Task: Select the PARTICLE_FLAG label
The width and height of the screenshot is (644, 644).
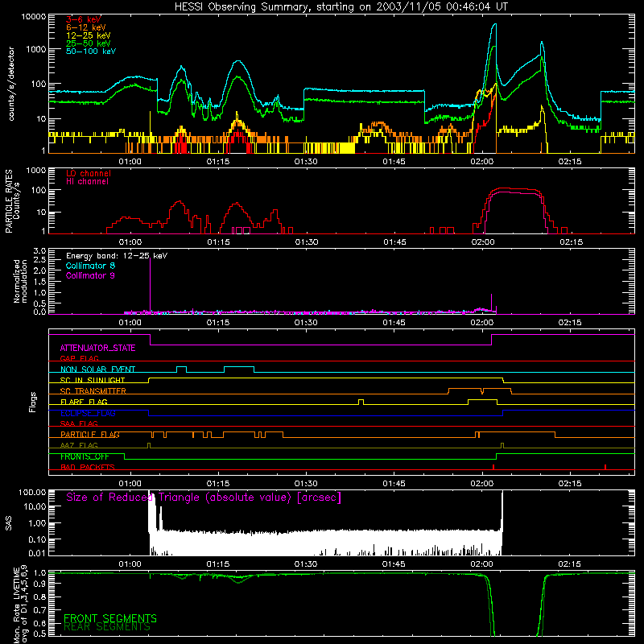Action: pyautogui.click(x=90, y=434)
